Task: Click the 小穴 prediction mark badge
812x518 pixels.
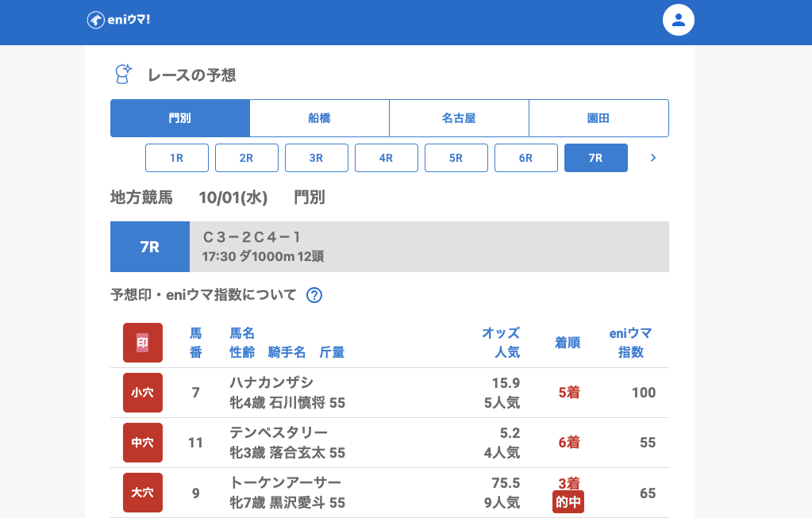Action: 143,393
